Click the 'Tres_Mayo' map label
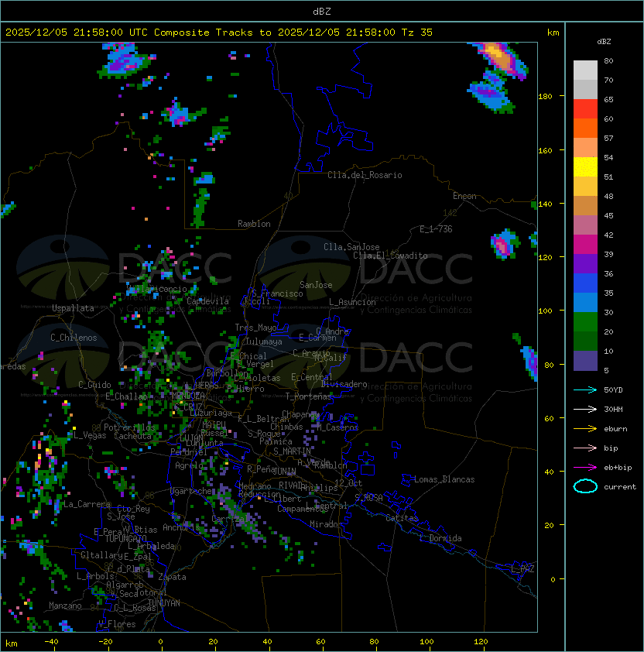 pyautogui.click(x=255, y=328)
